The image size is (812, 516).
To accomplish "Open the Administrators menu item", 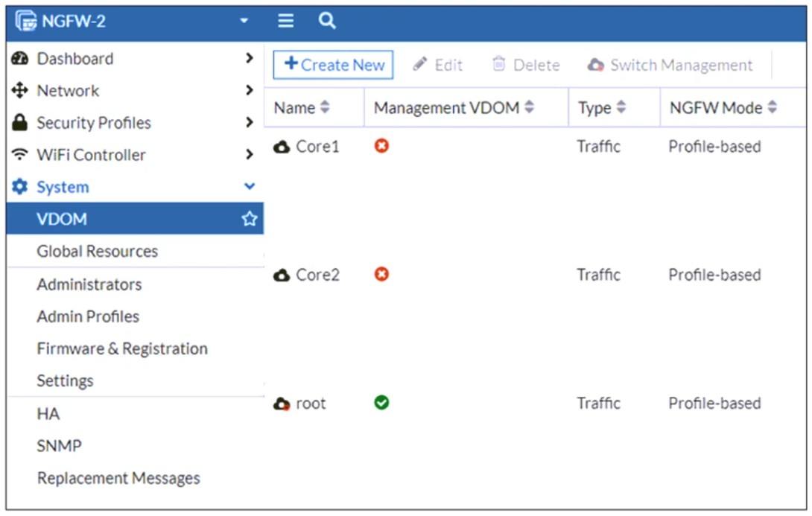I will coord(89,284).
